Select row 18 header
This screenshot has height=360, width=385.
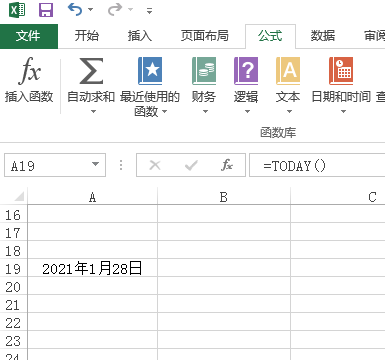click(13, 251)
